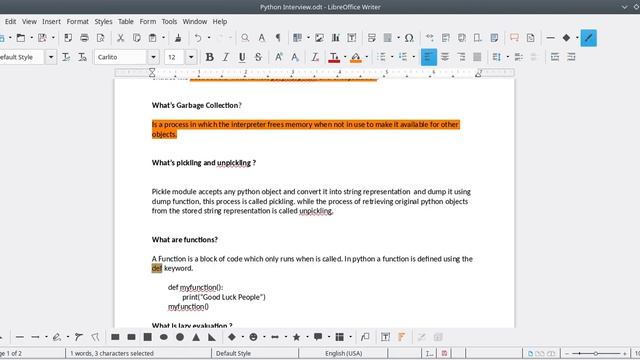Toggle Strikethrough formatting
Viewport: 640px width, 360px height.
coord(258,57)
